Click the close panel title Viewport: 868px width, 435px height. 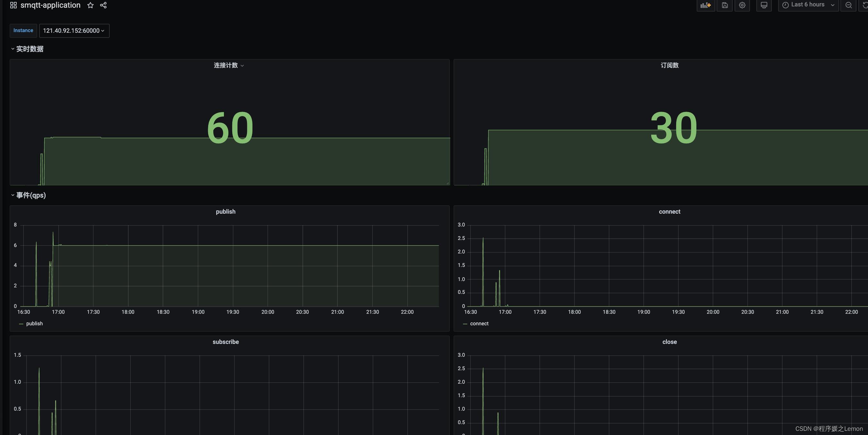click(x=669, y=342)
